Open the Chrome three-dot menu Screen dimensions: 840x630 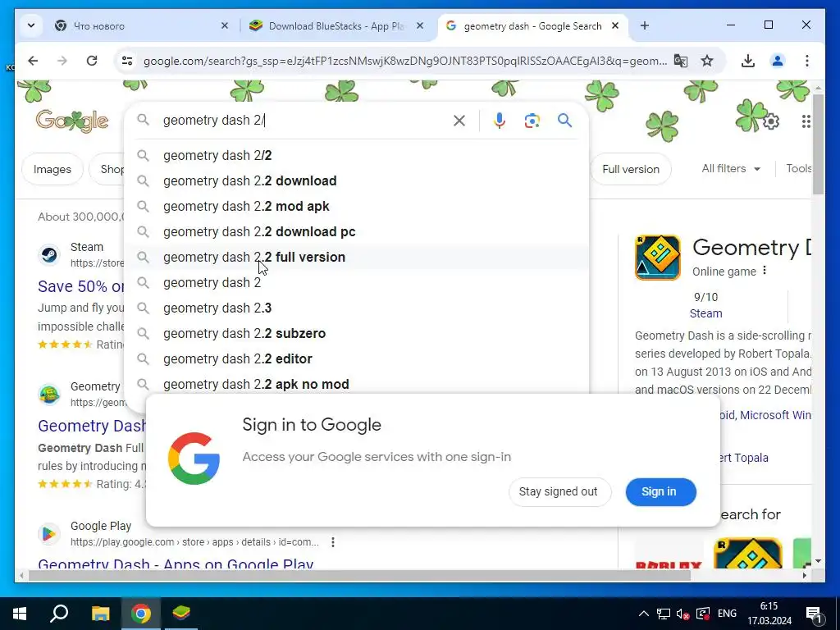coord(807,61)
